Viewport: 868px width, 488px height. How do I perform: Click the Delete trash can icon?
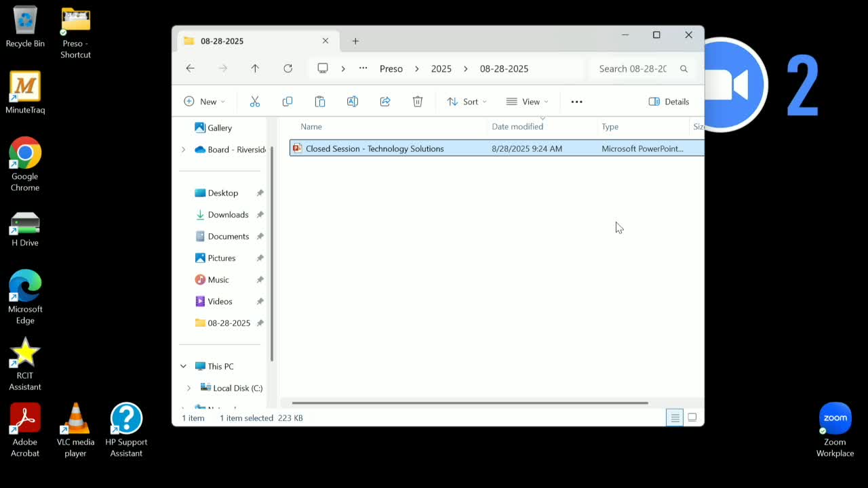click(418, 102)
